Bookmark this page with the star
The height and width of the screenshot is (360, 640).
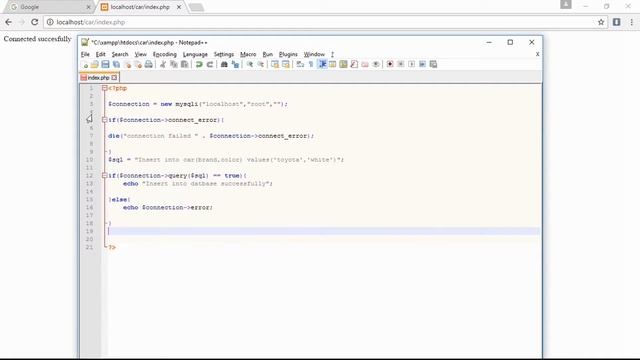(x=601, y=22)
